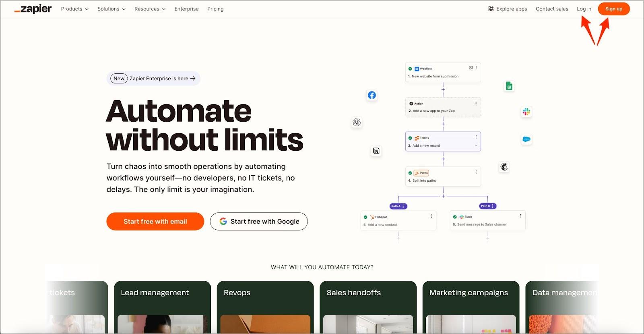Click the Google logo in the signup button
Viewport: 644px width, 334px height.
[x=223, y=221]
